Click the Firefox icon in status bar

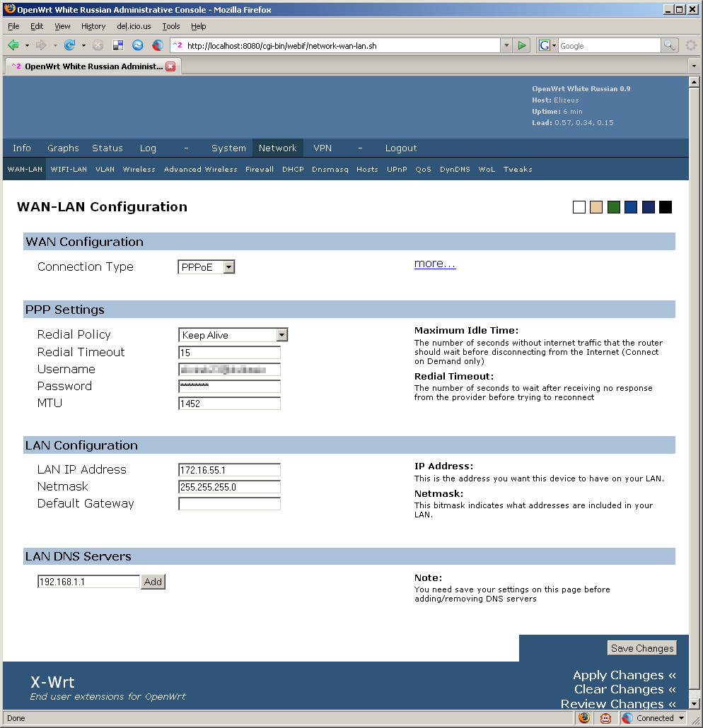584,718
